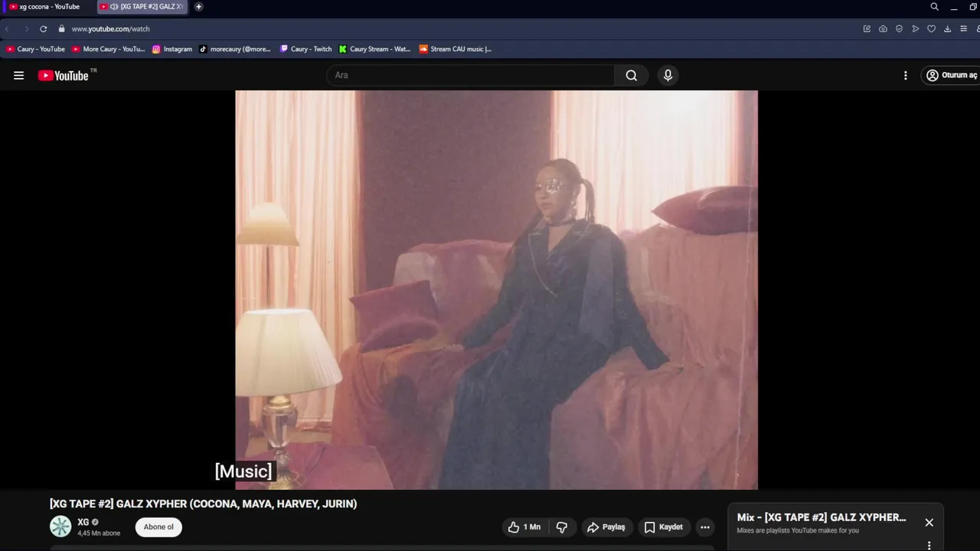Click the Mix - XG TAPE #2 playlist title
The width and height of the screenshot is (980, 551).
pyautogui.click(x=822, y=517)
